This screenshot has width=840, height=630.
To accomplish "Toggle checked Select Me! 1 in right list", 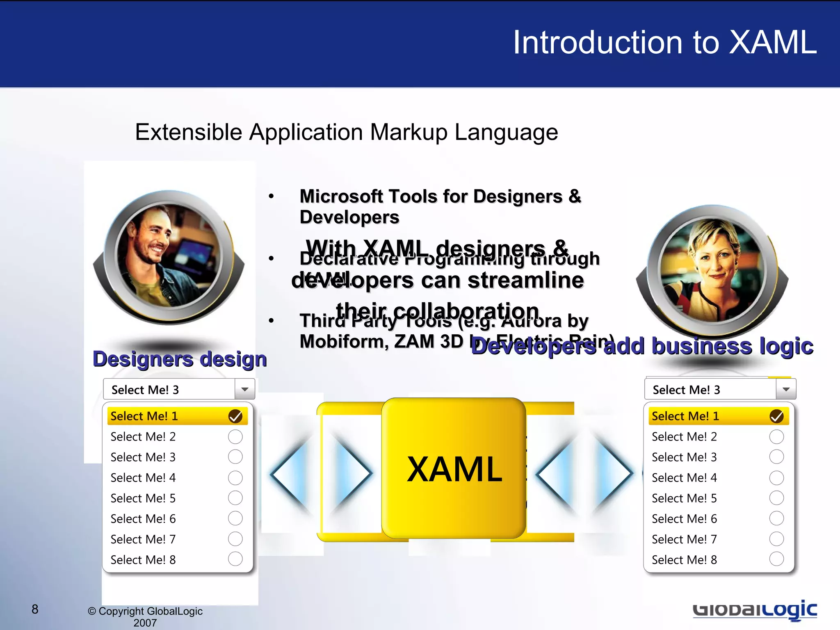I will pos(776,416).
